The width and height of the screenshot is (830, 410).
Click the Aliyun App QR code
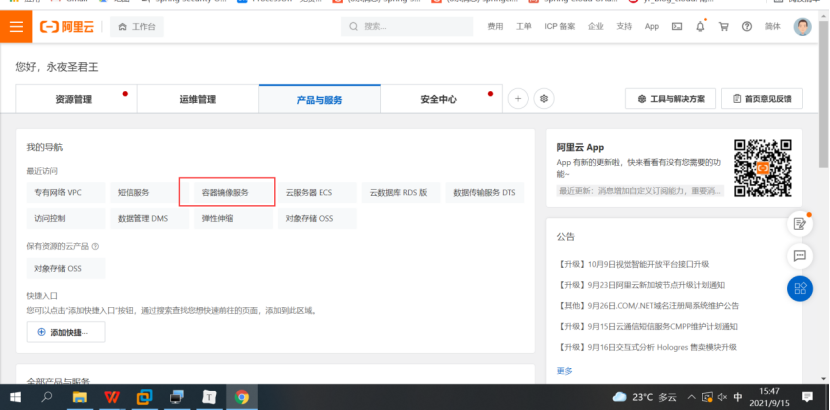pyautogui.click(x=763, y=168)
